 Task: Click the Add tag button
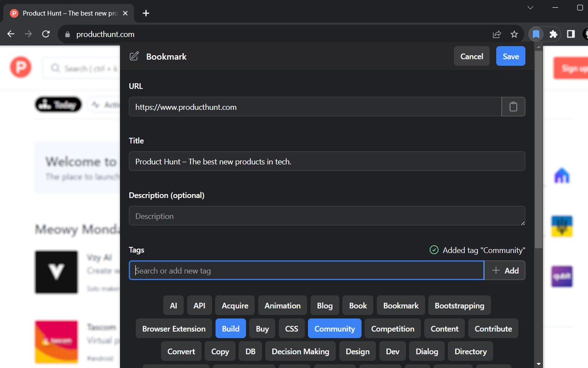(x=505, y=270)
